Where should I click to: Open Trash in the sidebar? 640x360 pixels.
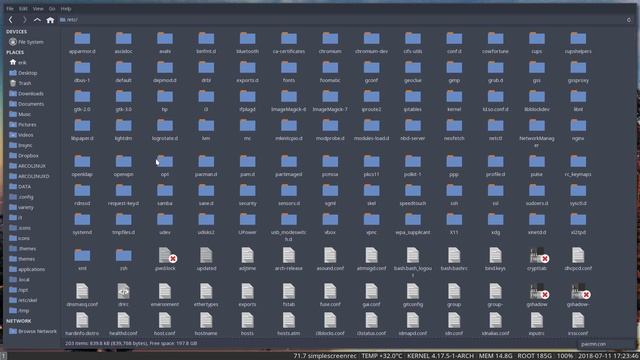click(20, 83)
